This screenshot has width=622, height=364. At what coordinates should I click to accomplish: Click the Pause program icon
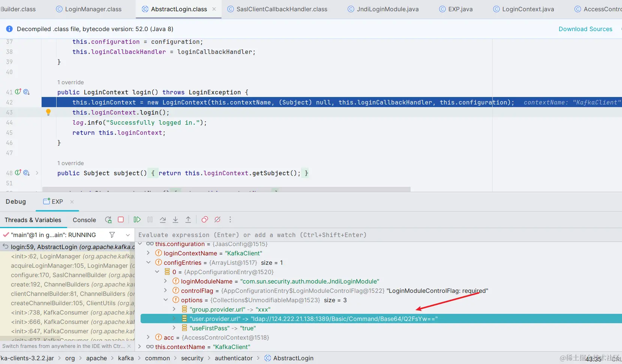(150, 220)
